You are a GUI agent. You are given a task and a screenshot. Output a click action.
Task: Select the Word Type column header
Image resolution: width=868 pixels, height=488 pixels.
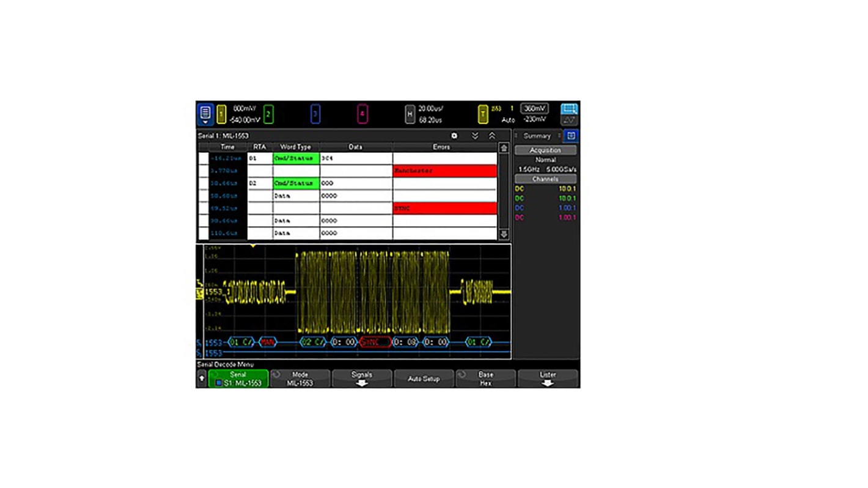pyautogui.click(x=296, y=147)
